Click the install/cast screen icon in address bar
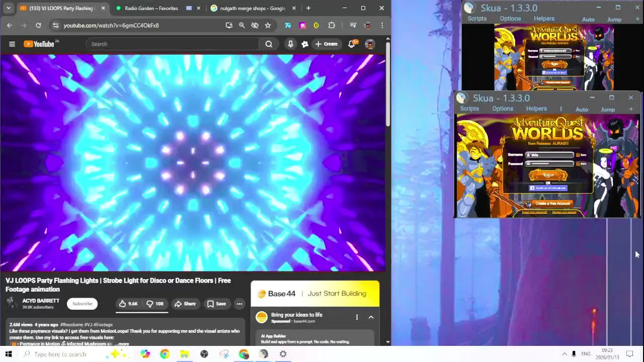Viewport: 644px width, 362px height. pyautogui.click(x=229, y=25)
